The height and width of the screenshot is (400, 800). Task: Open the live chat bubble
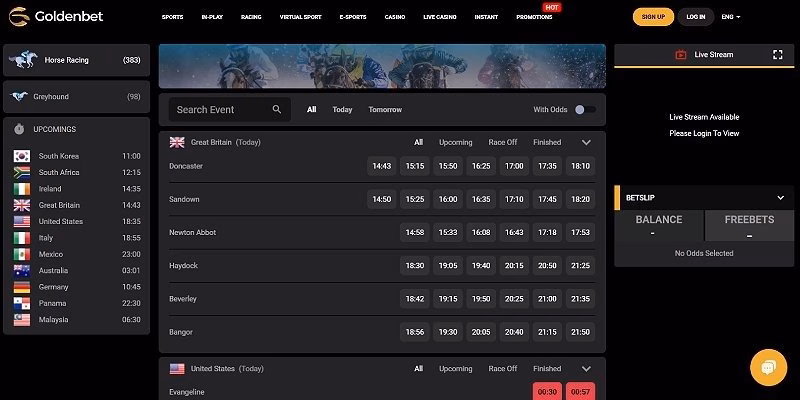coord(768,367)
